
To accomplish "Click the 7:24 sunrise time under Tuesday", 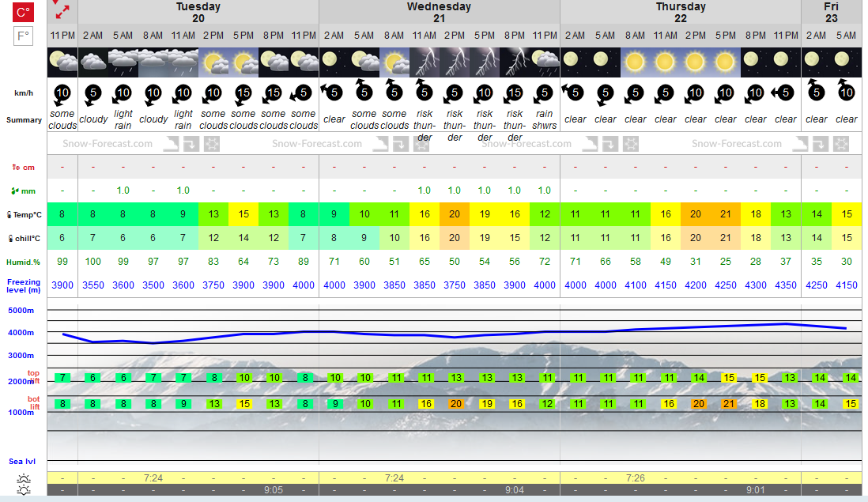I will [x=153, y=477].
